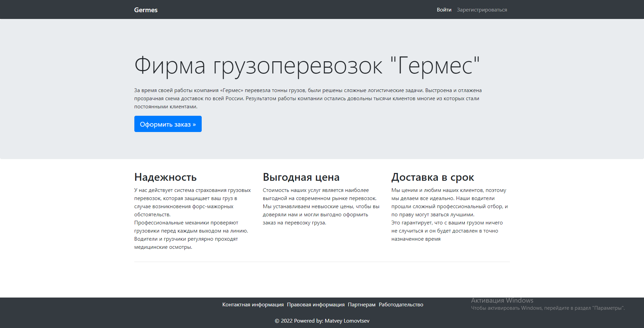644x328 pixels.
Task: Click the dark navigation bar at top
Action: point(305,9)
